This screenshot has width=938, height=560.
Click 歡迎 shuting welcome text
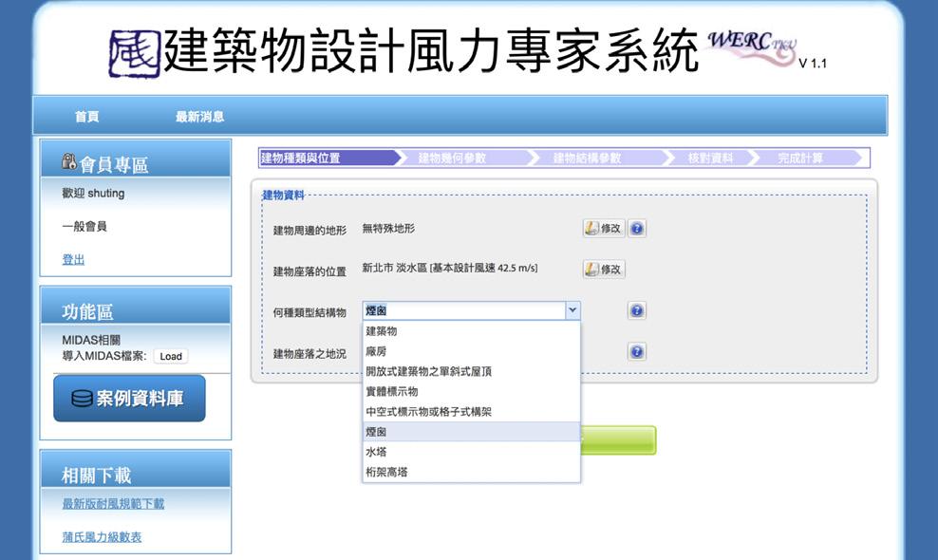pyautogui.click(x=93, y=194)
